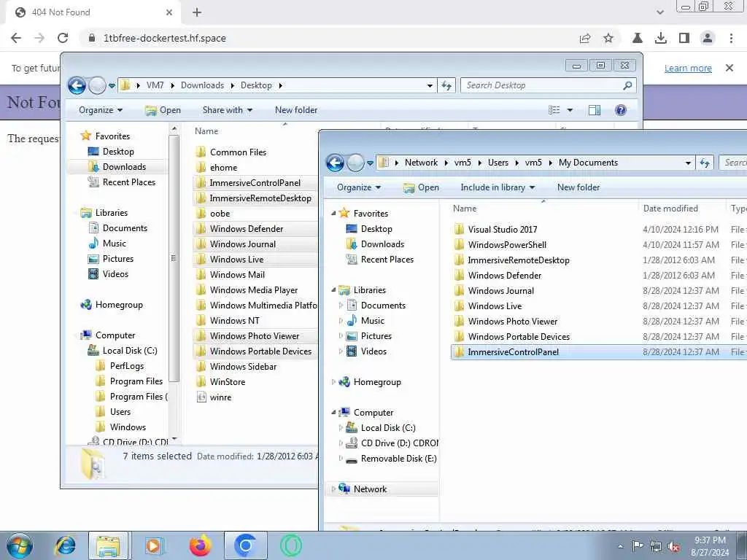Open Windows Start button
This screenshot has height=560, width=747.
pyautogui.click(x=20, y=545)
